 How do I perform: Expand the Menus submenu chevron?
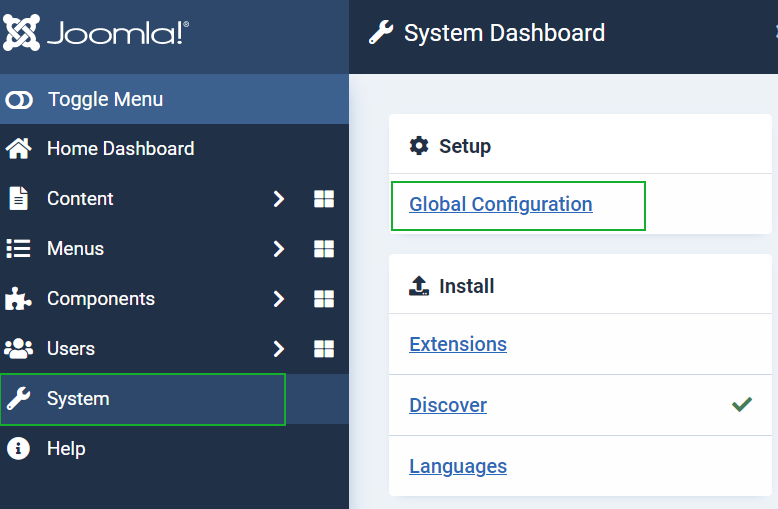coord(279,249)
